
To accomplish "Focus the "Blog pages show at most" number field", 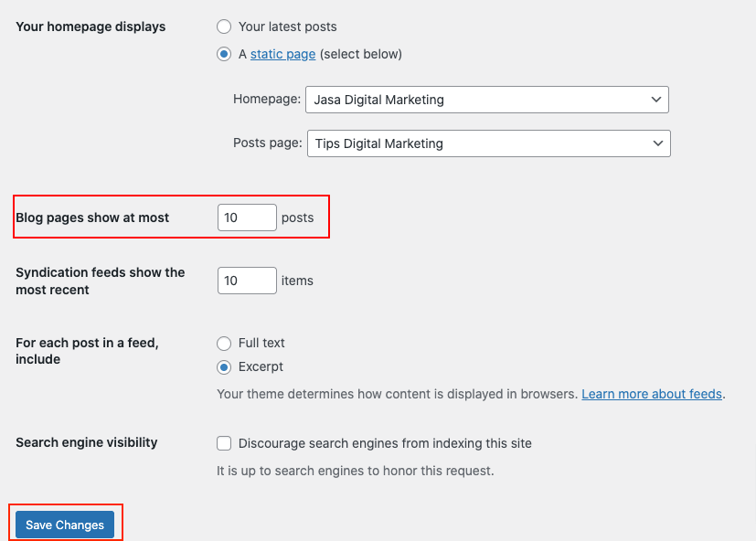I will click(x=247, y=217).
